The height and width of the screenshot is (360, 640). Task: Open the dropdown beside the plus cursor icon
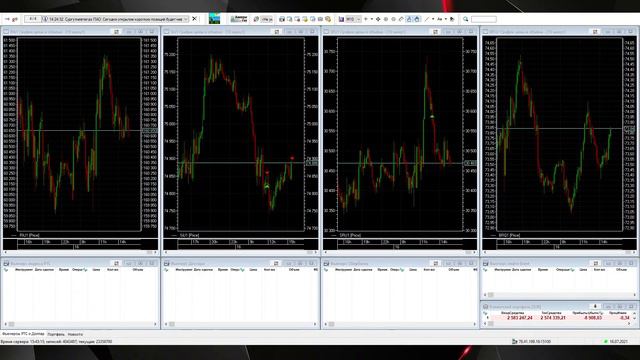(371, 19)
